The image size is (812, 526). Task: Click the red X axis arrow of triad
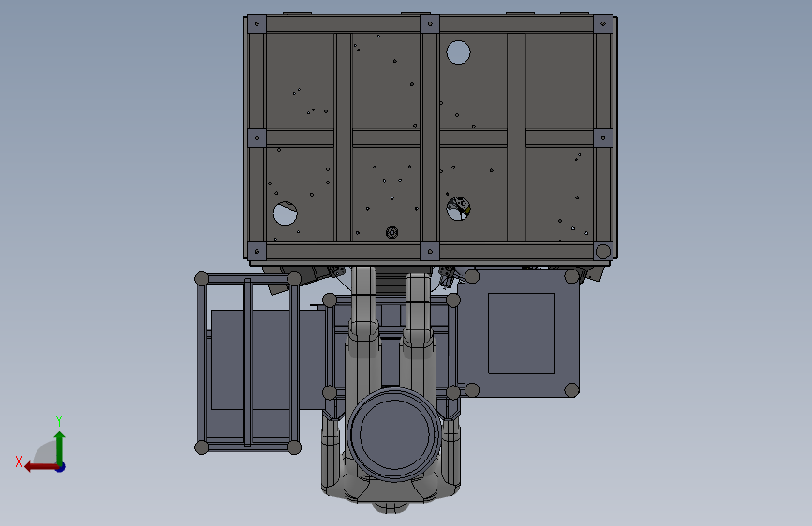pyautogui.click(x=41, y=467)
